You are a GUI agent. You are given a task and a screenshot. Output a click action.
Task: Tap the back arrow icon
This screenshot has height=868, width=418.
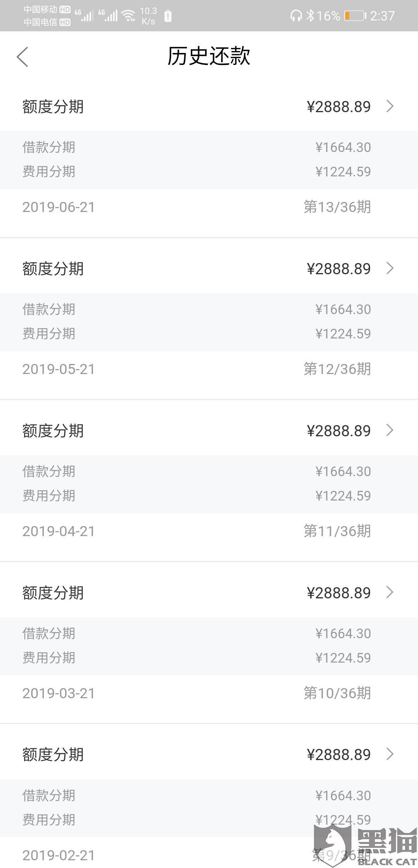pyautogui.click(x=23, y=57)
